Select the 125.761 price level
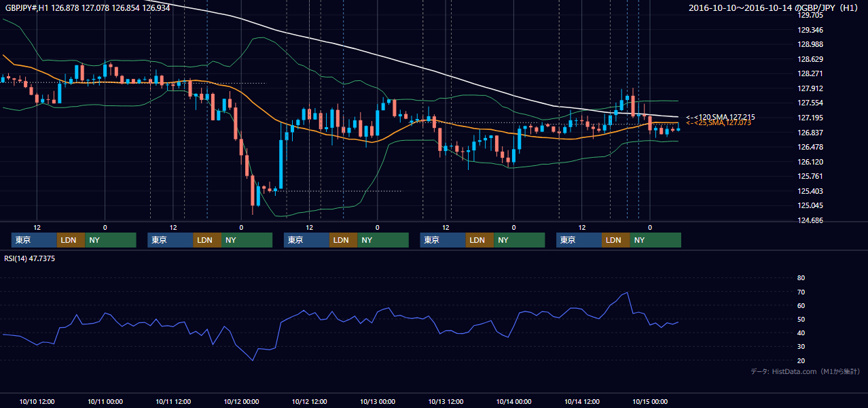868x408 pixels. [810, 176]
